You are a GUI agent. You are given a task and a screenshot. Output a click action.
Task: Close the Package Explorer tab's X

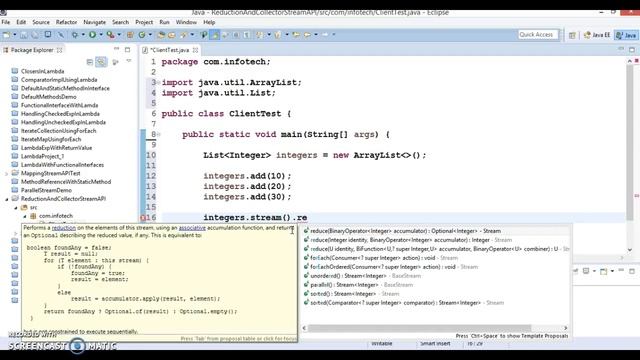[x=60, y=50]
